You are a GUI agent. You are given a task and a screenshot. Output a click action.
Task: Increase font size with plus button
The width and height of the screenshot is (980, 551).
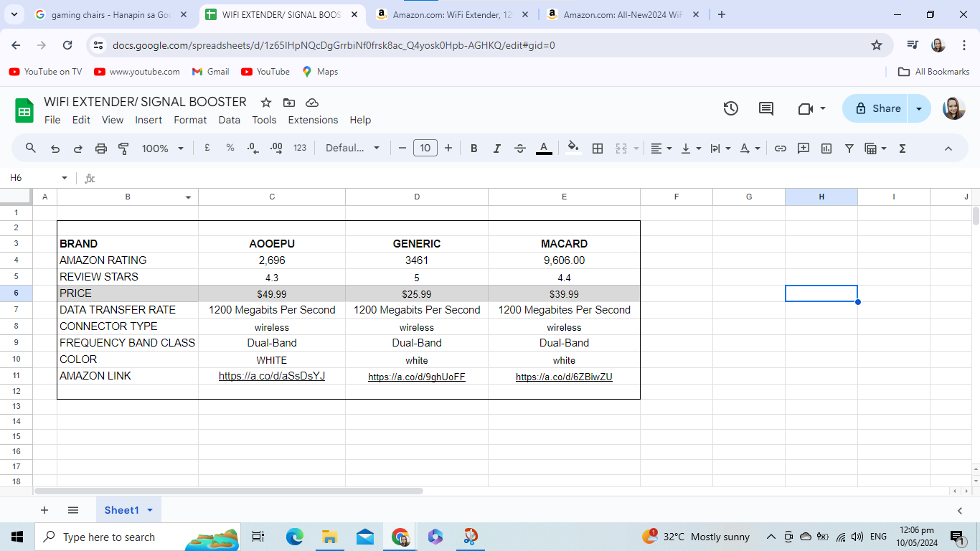(448, 149)
